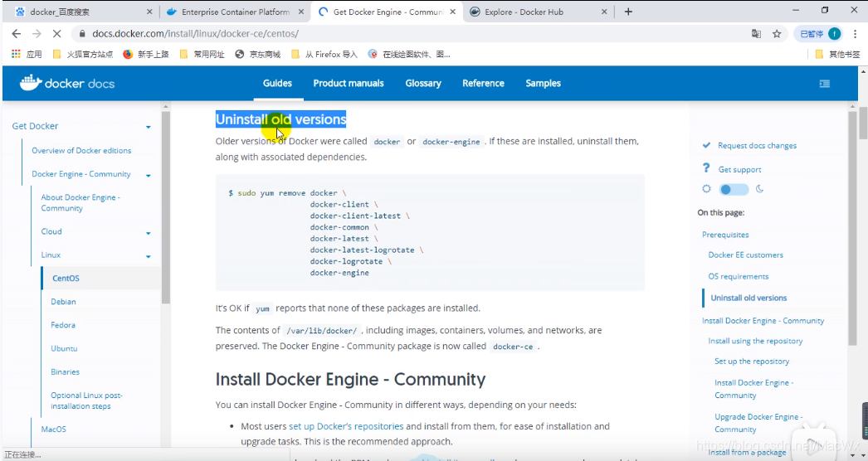868x461 pixels.
Task: Open the Chrome three-dot menu
Action: pos(856,34)
